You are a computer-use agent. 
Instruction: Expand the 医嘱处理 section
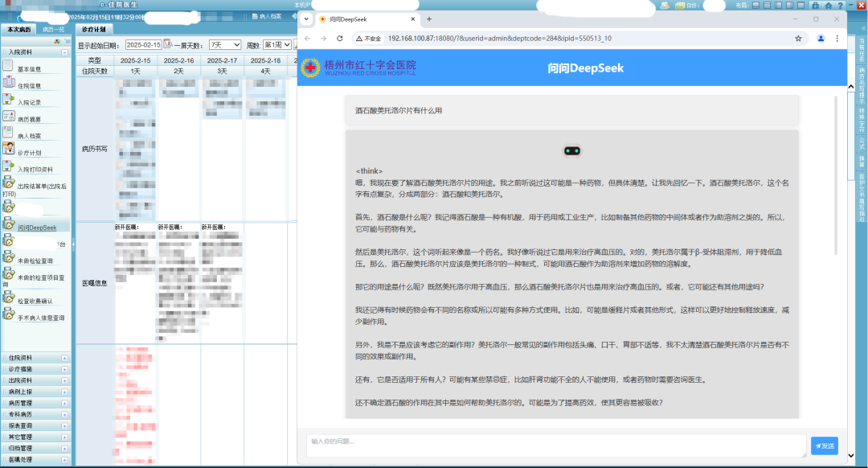pos(65,460)
